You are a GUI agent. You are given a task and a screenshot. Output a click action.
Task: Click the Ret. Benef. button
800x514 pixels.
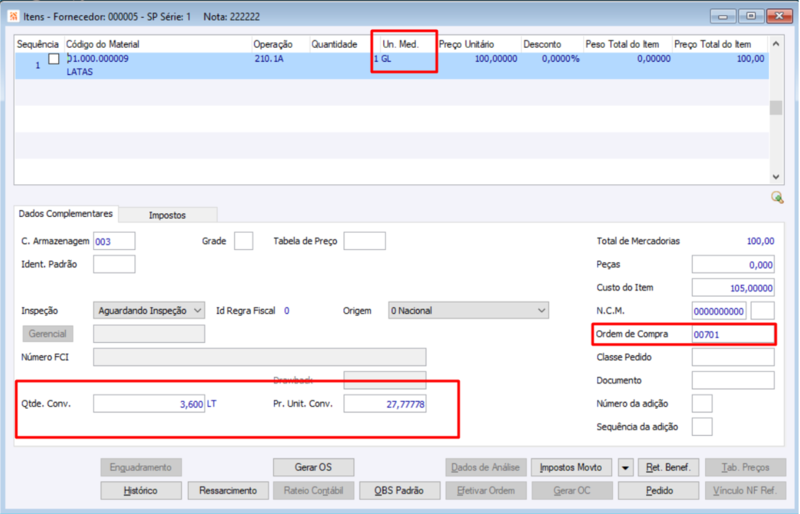(x=668, y=468)
